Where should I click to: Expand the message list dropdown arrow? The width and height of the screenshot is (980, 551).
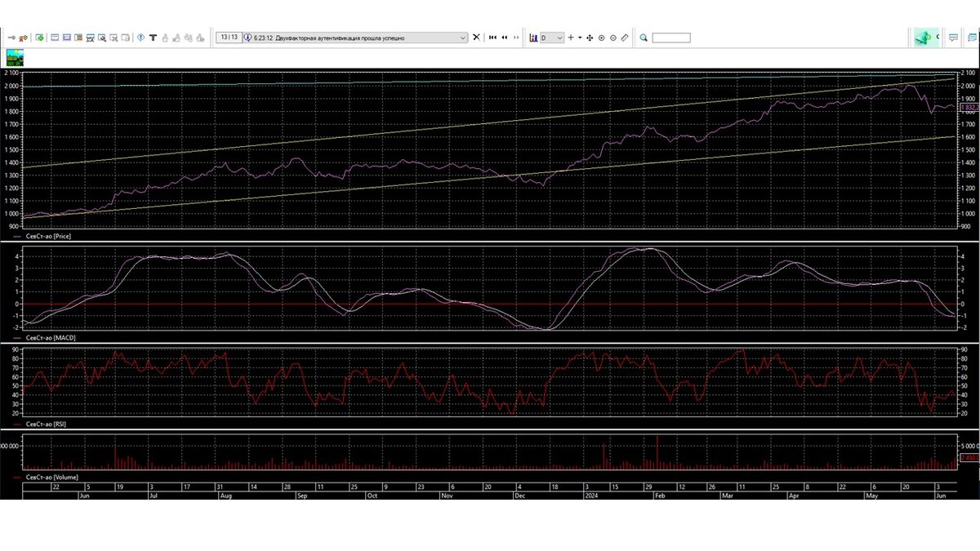click(x=464, y=38)
